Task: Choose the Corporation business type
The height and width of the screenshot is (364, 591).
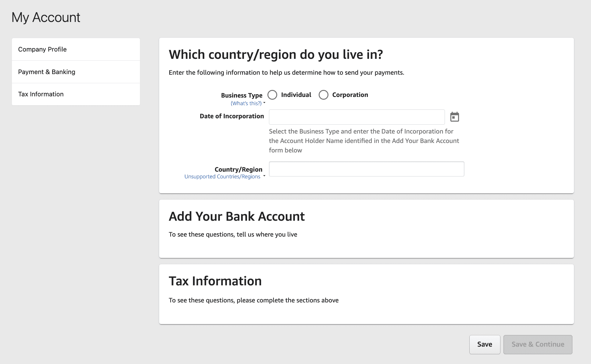Action: (x=323, y=95)
